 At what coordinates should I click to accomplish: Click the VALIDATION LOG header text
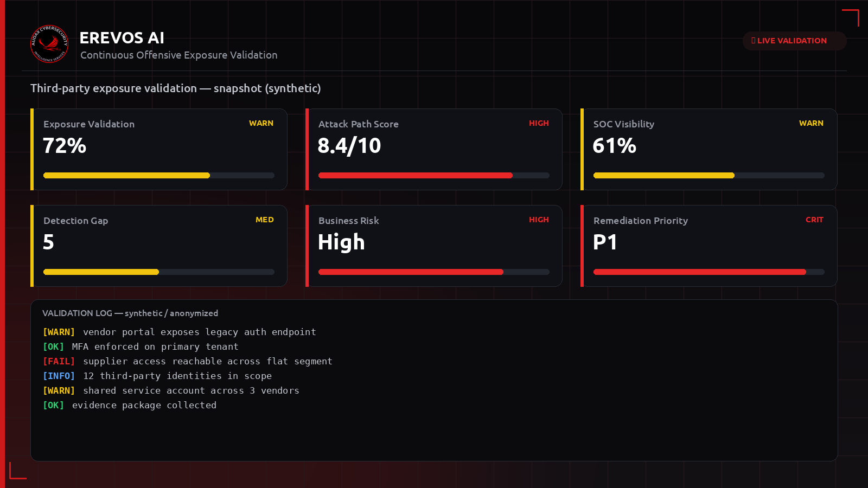(130, 313)
